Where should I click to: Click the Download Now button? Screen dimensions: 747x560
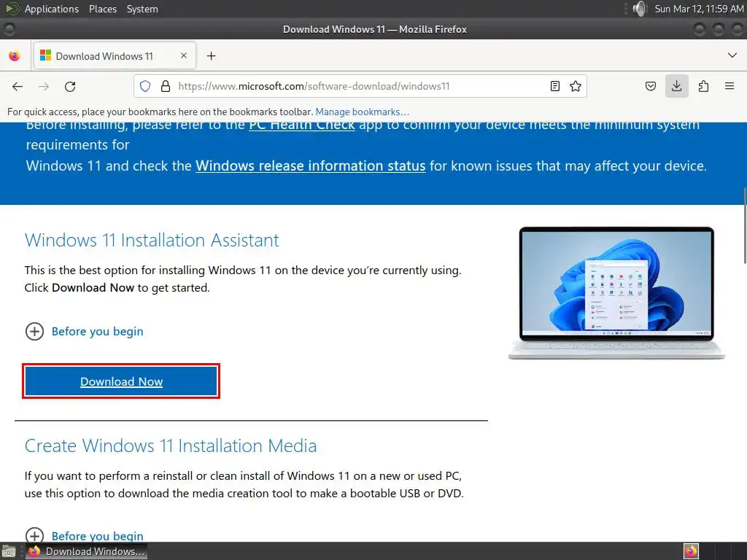click(121, 381)
